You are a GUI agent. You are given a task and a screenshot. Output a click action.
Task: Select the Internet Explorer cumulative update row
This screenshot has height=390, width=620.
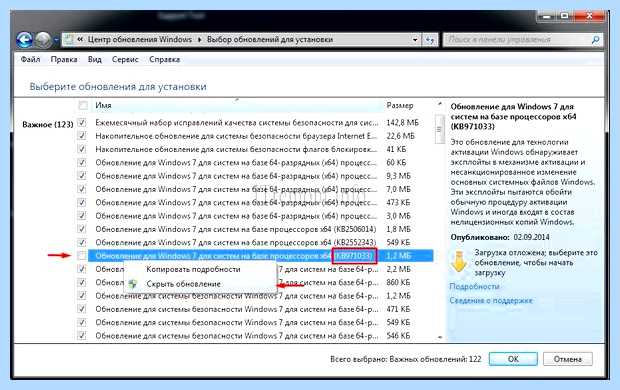coord(254,136)
